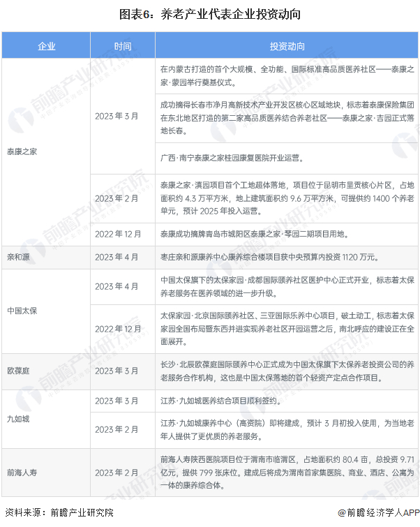Click the @前瞻经济学人APP attribution

point(379,512)
